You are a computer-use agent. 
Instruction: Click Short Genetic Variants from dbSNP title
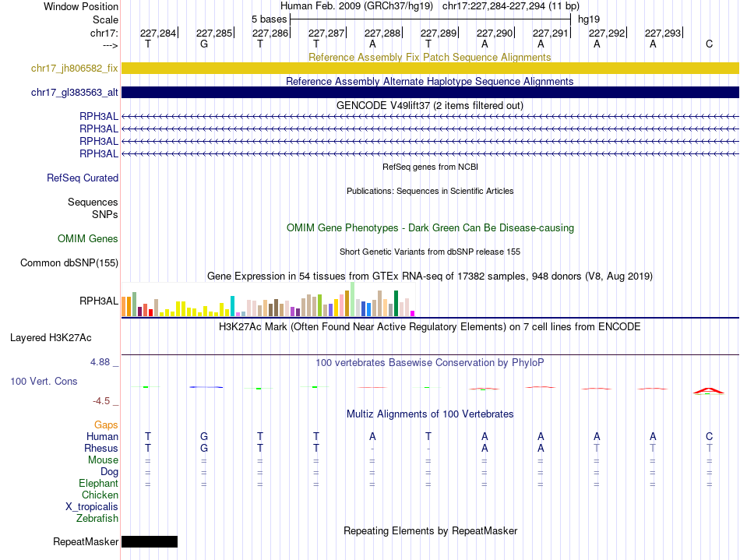click(x=430, y=252)
